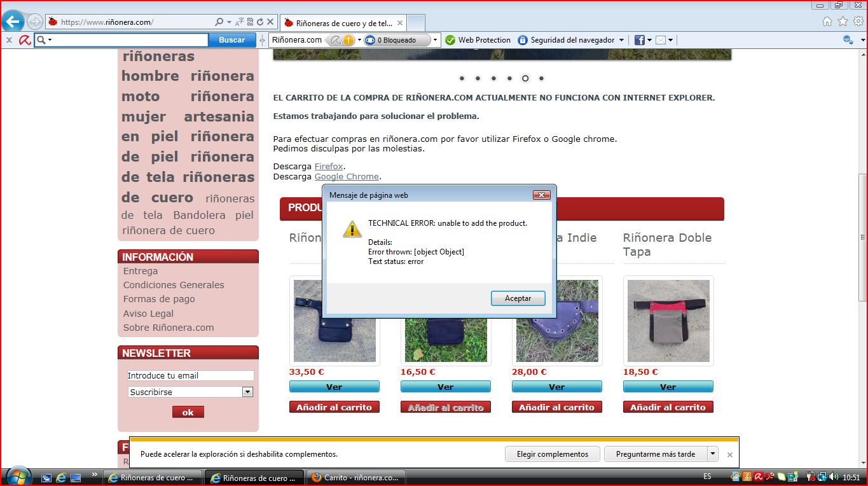
Task: Go back with the browser Back arrow
Action: coord(13,22)
